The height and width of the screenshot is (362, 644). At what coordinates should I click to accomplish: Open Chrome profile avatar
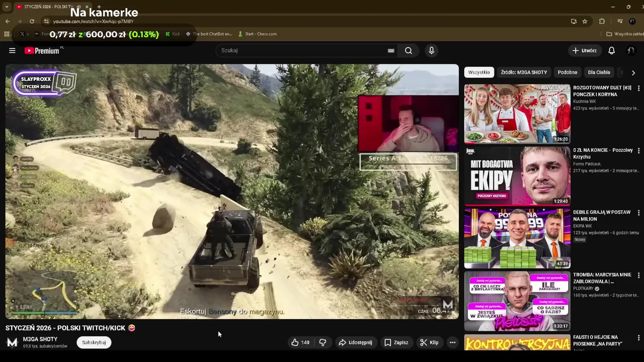pyautogui.click(x=632, y=21)
